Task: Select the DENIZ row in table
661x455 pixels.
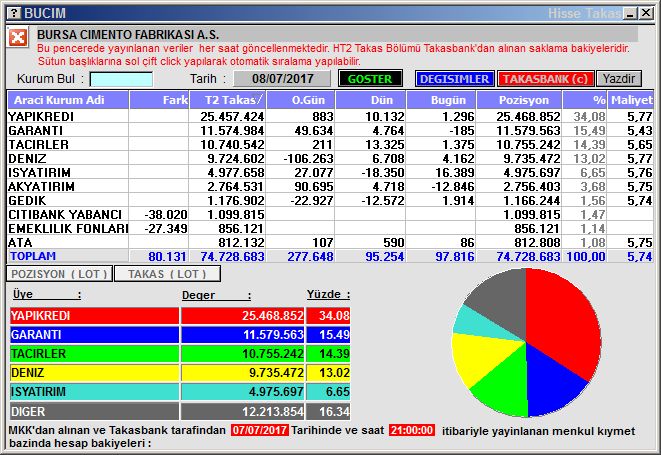Action: tap(330, 158)
